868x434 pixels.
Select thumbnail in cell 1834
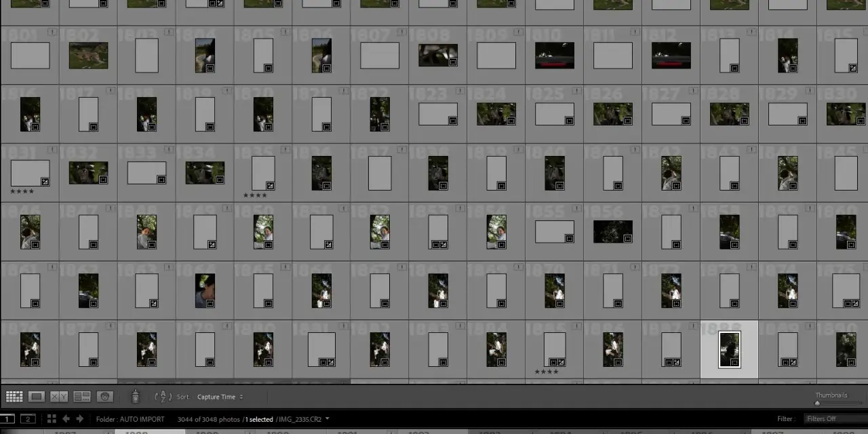point(205,173)
